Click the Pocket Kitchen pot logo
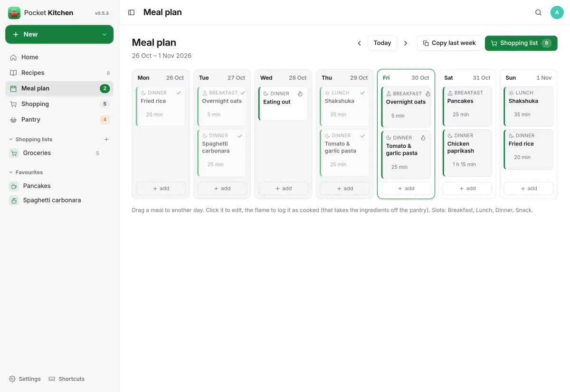The height and width of the screenshot is (392, 570). tap(14, 13)
